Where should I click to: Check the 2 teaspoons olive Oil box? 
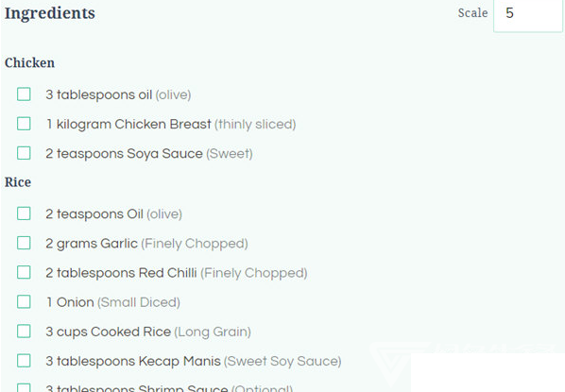(x=24, y=213)
